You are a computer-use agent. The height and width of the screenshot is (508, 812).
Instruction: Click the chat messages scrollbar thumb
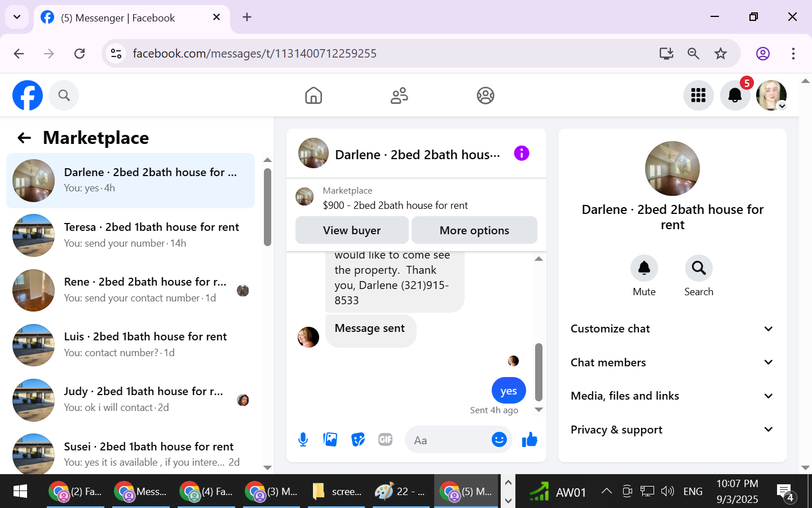(x=539, y=371)
